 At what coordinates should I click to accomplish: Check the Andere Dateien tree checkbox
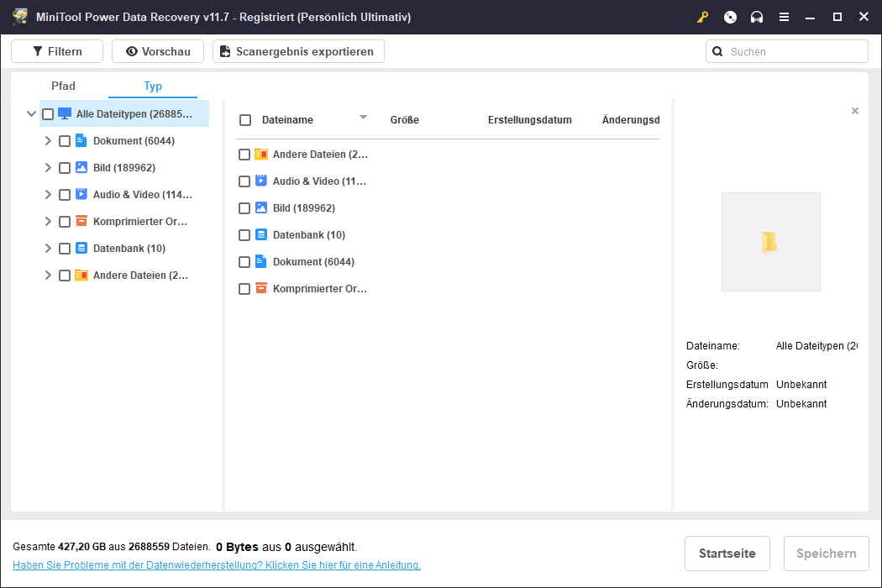point(65,276)
